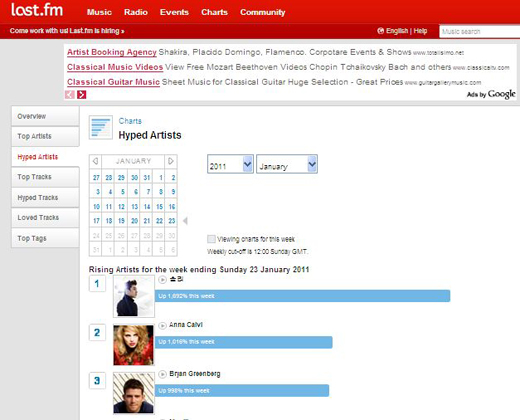Click the 'Weekly cut-off is 12:00 Sunday GMT' text
The height and width of the screenshot is (420, 520).
point(257,252)
